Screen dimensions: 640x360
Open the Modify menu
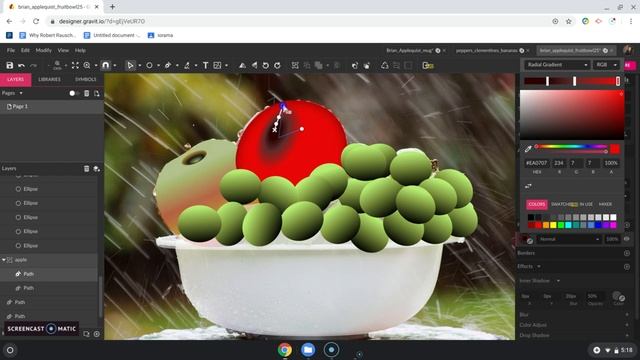click(43, 50)
